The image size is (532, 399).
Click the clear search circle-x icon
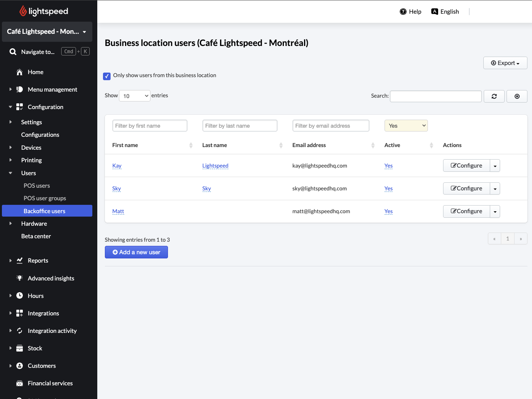(517, 97)
